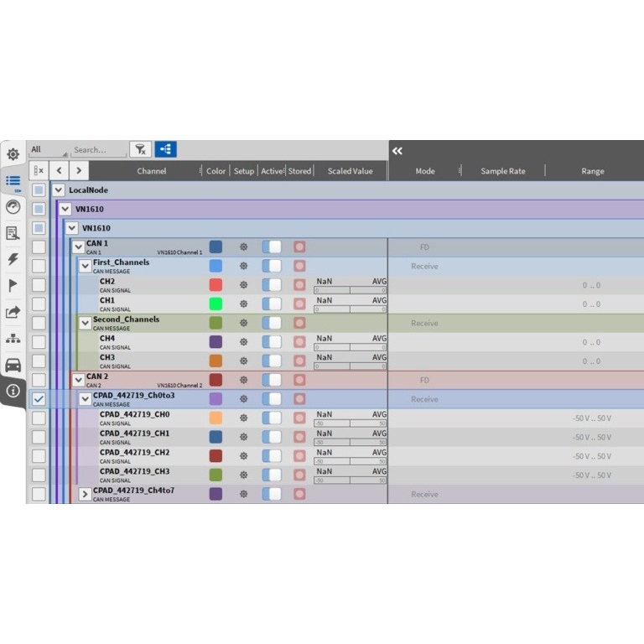Open setup gear for CH2
Screen dimensions: 644x644
243,285
